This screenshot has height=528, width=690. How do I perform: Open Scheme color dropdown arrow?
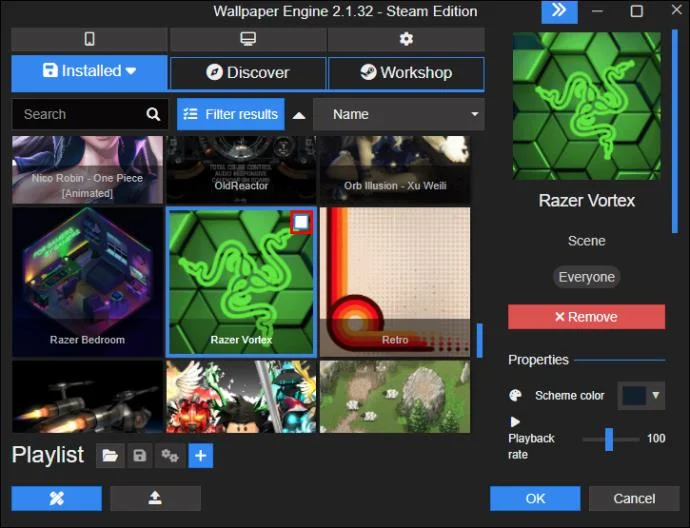coord(656,395)
